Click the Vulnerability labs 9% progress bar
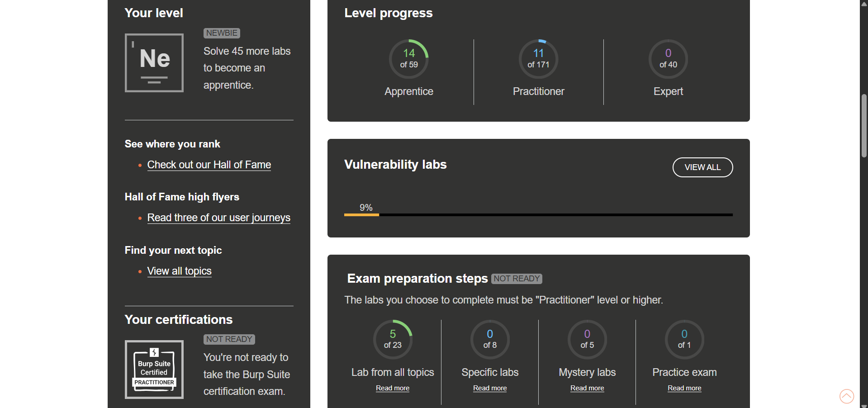The width and height of the screenshot is (868, 408). [538, 215]
